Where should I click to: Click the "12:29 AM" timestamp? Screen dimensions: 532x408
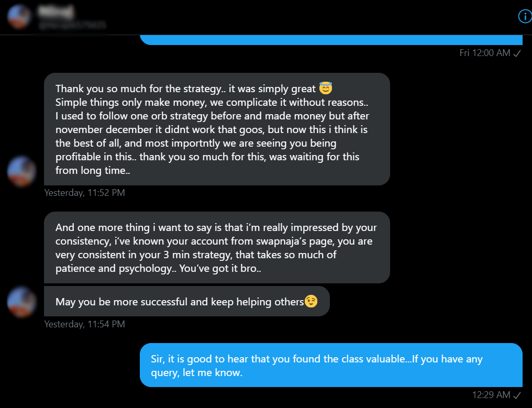tap(491, 394)
